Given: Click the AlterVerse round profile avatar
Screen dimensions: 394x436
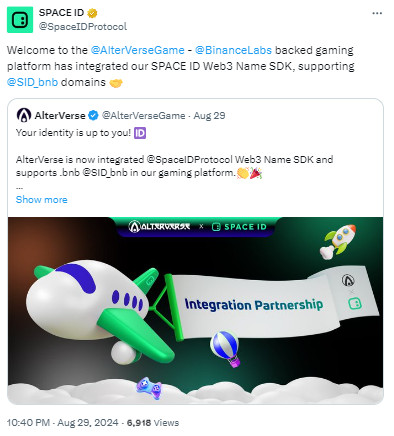Looking at the screenshot, I should tap(24, 115).
